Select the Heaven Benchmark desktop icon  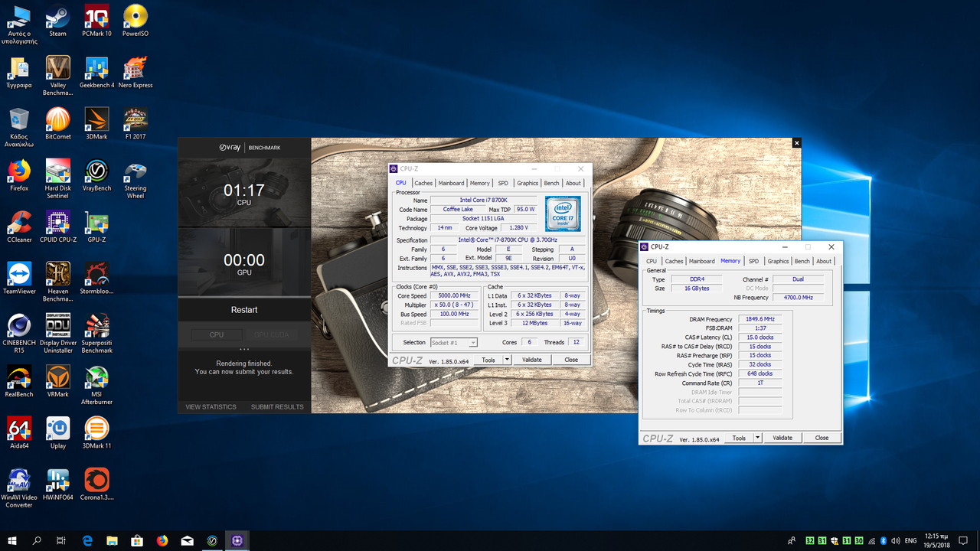(x=57, y=282)
